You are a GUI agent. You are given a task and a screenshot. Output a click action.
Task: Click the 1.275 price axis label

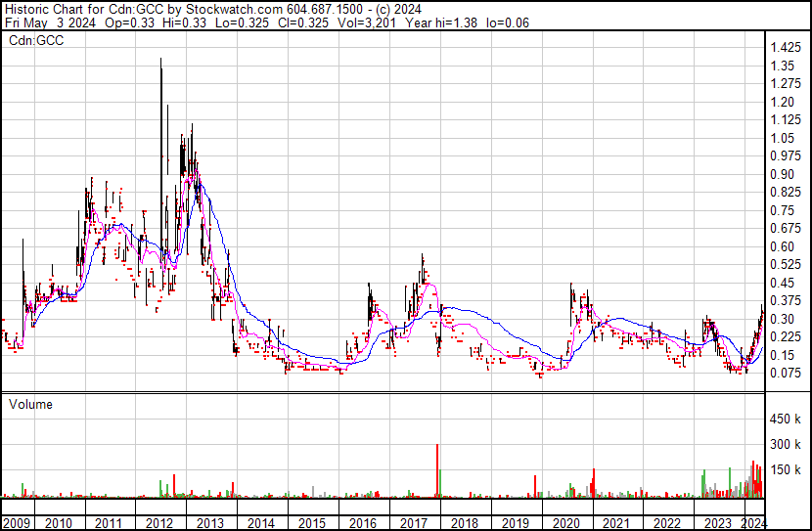pyautogui.click(x=786, y=84)
